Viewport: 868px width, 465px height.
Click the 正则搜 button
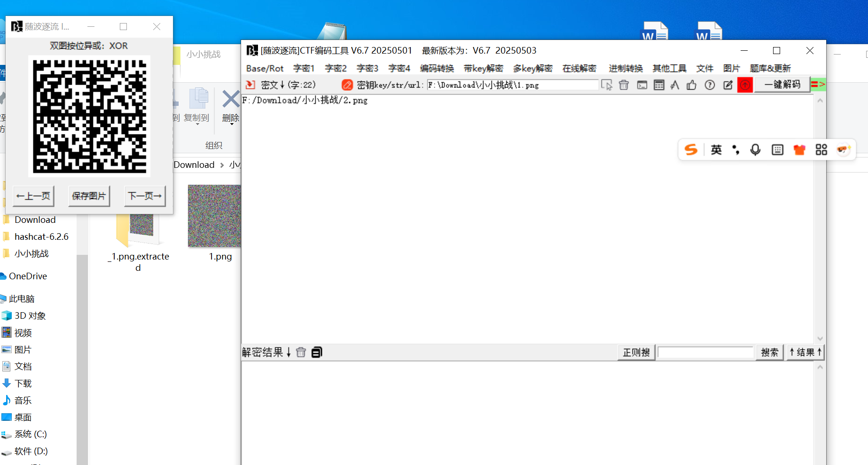point(636,352)
